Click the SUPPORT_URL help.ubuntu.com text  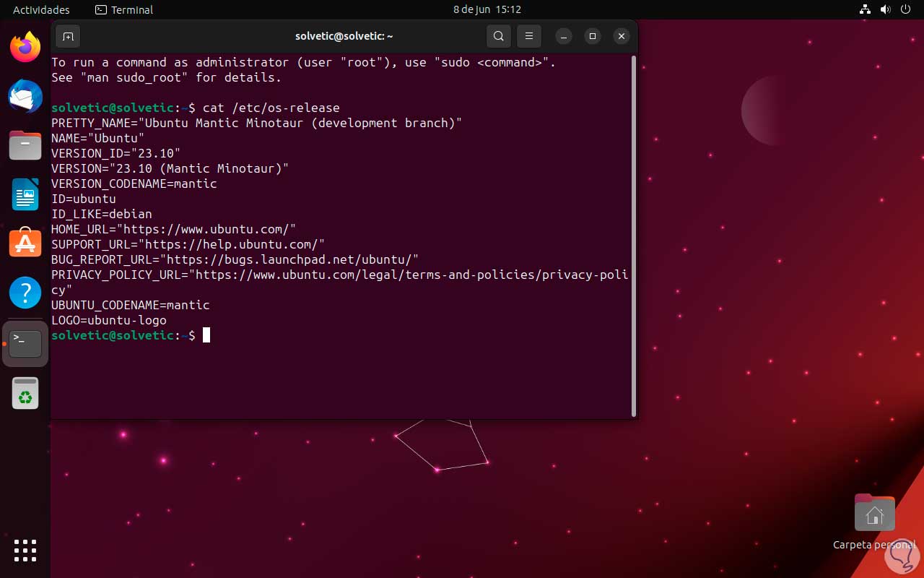pyautogui.click(x=188, y=244)
